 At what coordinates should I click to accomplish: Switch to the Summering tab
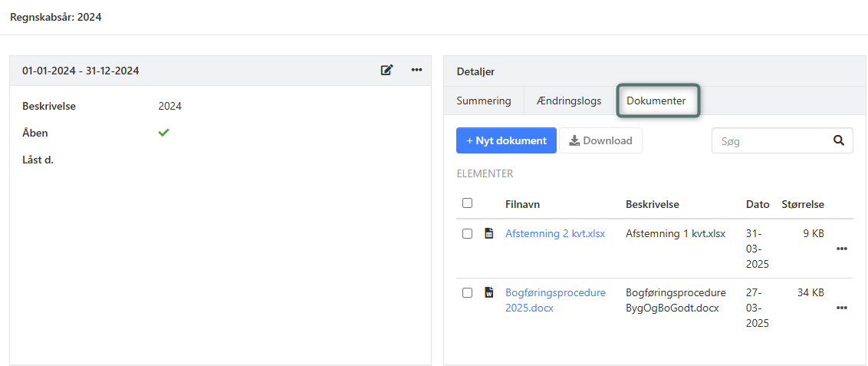point(484,101)
